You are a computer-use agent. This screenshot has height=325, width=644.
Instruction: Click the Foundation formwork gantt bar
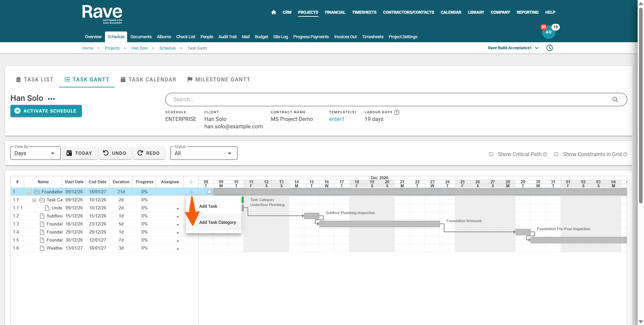coord(379,224)
